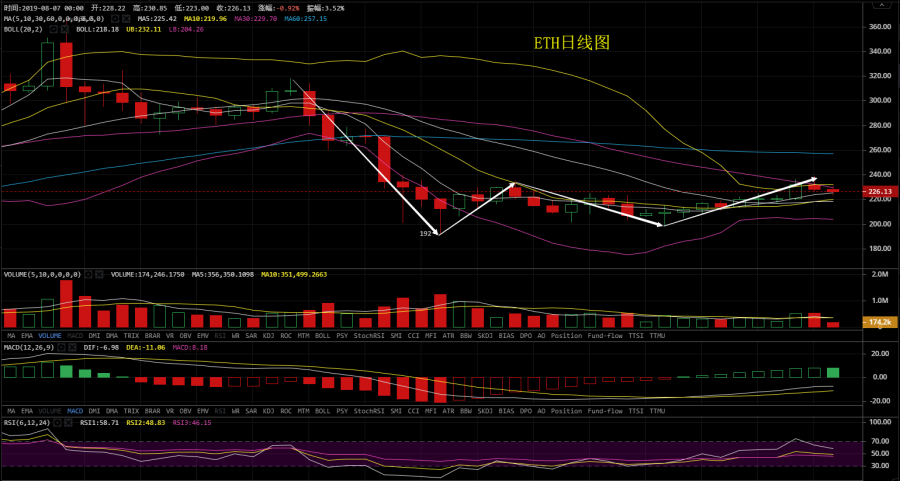Select the Position indicator below volume chart

click(x=567, y=335)
